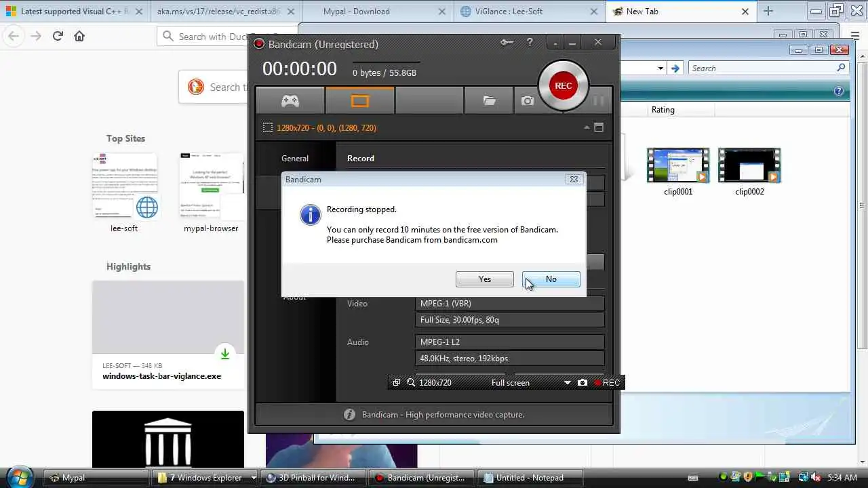Click the dashed rectangle target selection icon

click(268, 127)
